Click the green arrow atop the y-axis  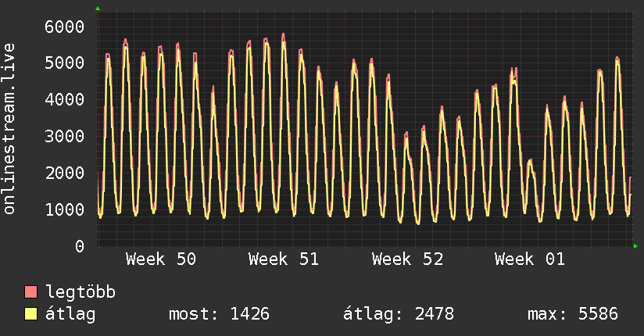98,9
